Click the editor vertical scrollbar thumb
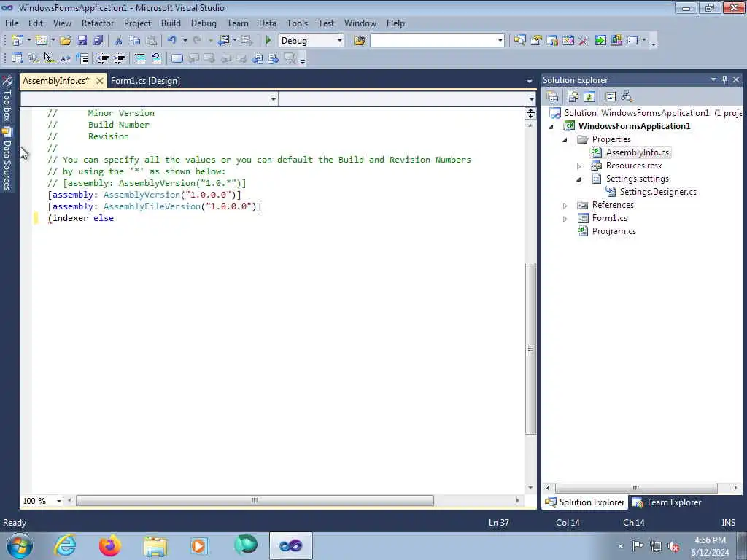Viewport: 747px width, 560px height. point(530,348)
